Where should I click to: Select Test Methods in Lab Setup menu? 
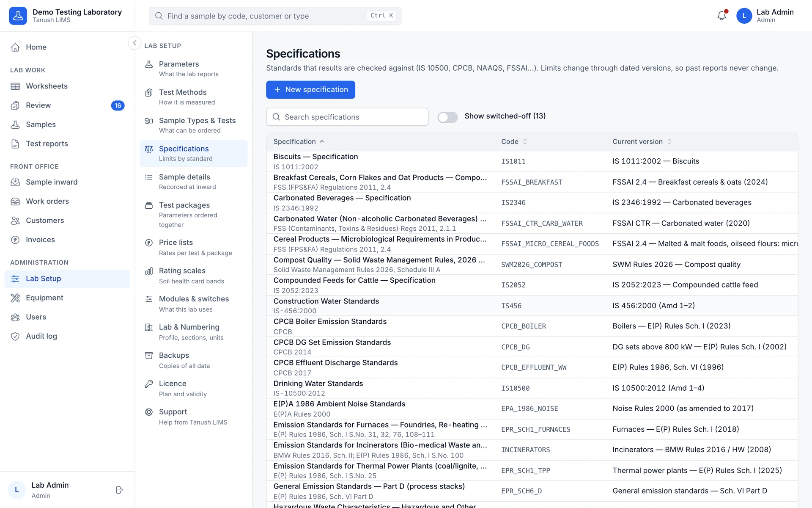pyautogui.click(x=194, y=97)
